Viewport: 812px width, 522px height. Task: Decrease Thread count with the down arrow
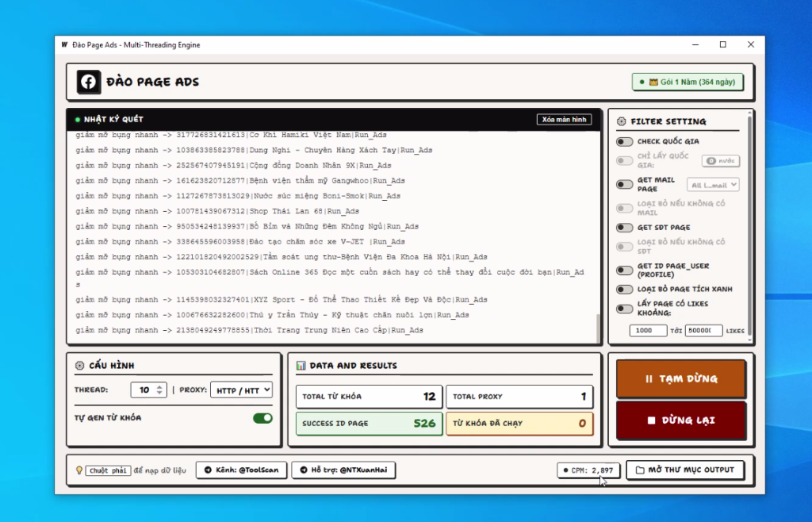(x=159, y=393)
